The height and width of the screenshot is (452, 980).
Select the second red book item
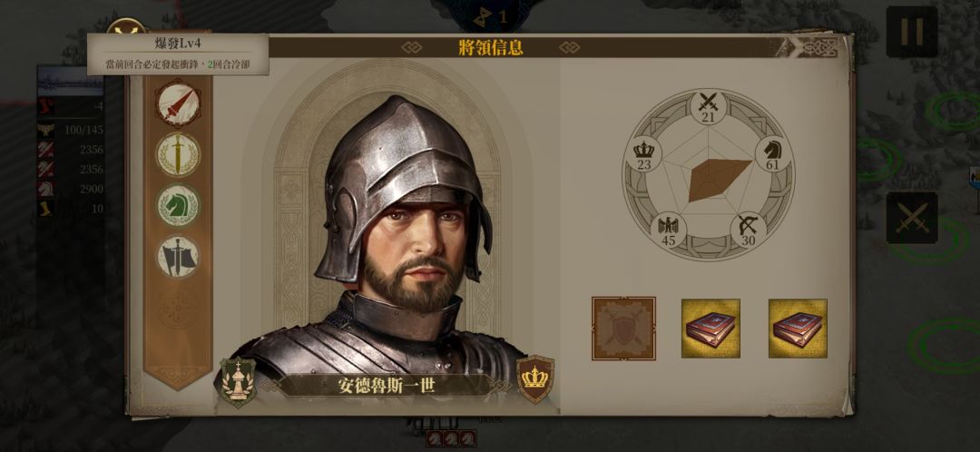[798, 329]
